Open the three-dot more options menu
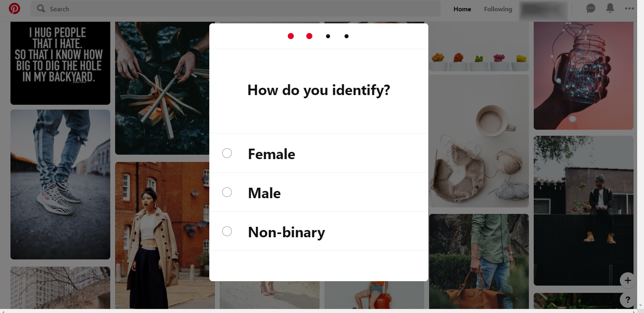 click(x=629, y=8)
